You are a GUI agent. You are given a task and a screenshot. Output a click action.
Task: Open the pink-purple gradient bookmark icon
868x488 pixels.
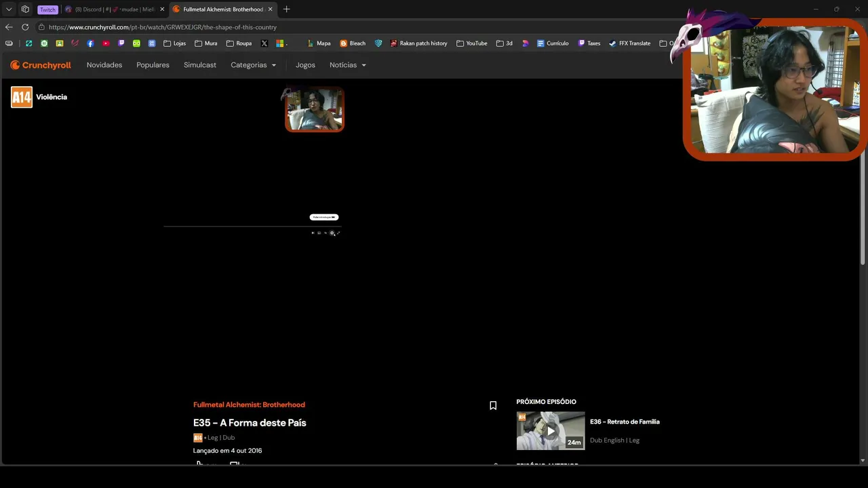(x=526, y=43)
